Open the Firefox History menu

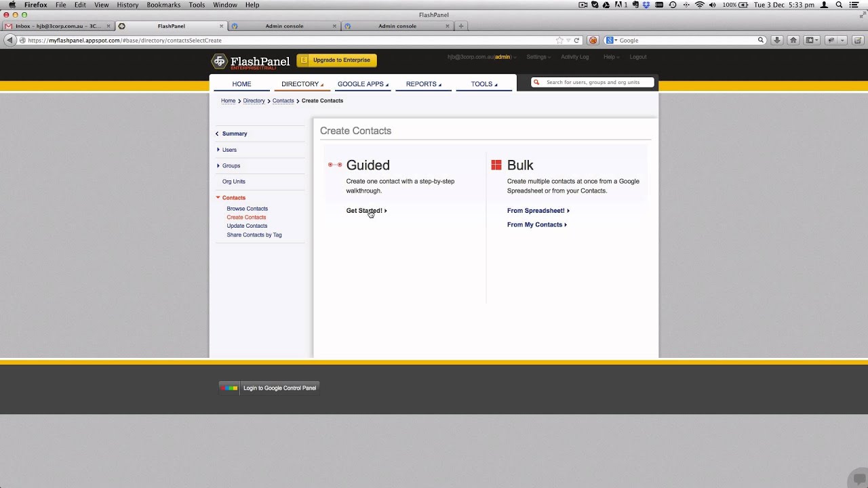pyautogui.click(x=127, y=5)
